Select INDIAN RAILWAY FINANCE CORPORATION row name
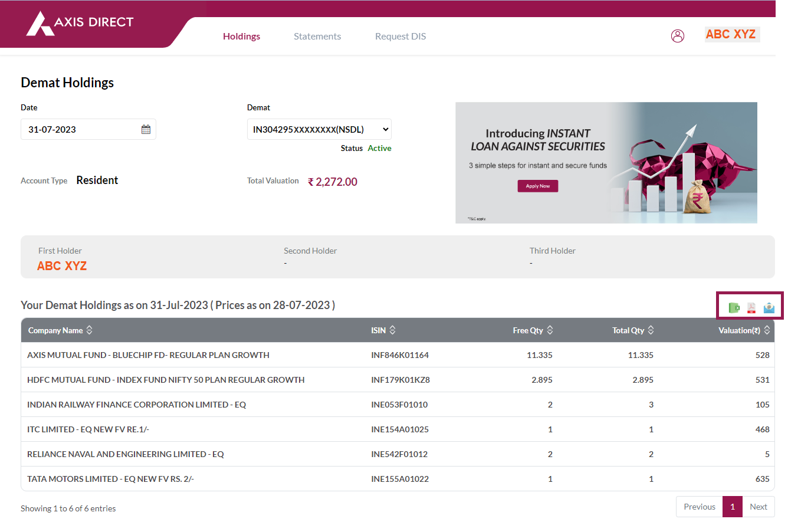 tap(136, 405)
